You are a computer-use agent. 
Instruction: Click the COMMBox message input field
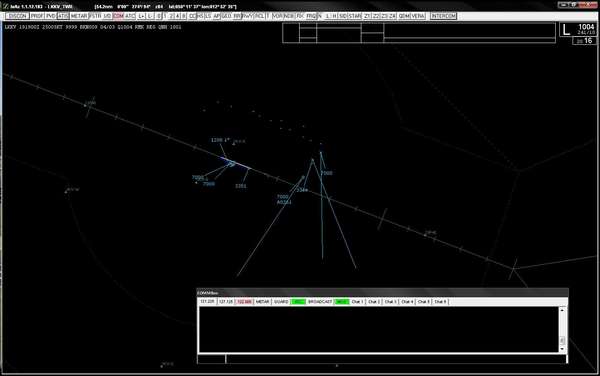click(x=396, y=359)
